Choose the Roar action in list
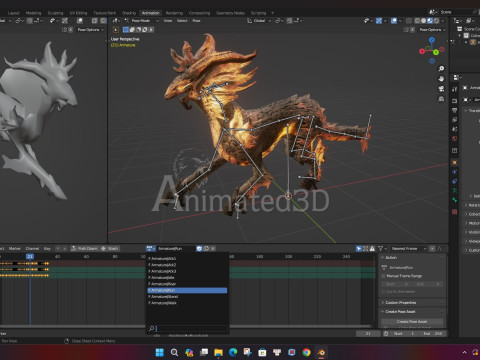The width and height of the screenshot is (480, 360). coord(187,284)
